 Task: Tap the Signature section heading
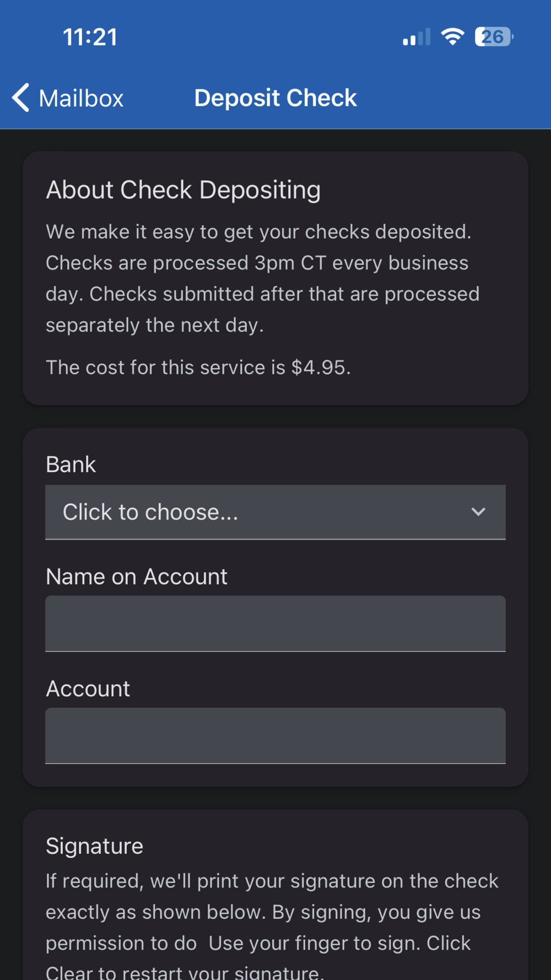95,846
